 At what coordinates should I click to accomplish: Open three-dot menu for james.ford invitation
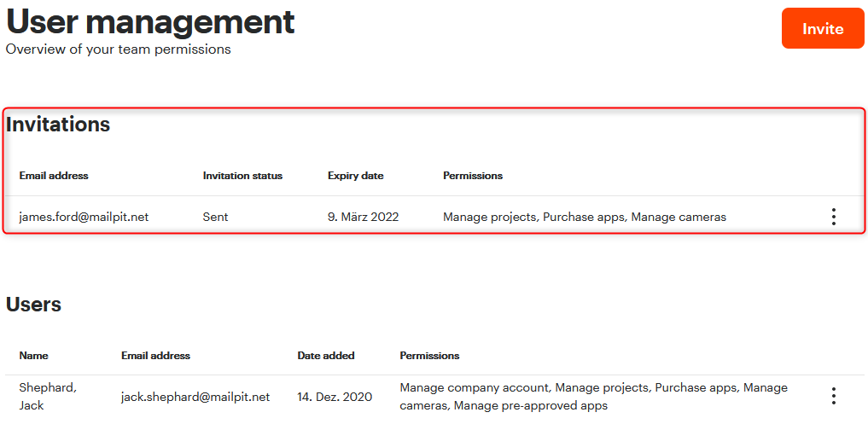pyautogui.click(x=833, y=217)
